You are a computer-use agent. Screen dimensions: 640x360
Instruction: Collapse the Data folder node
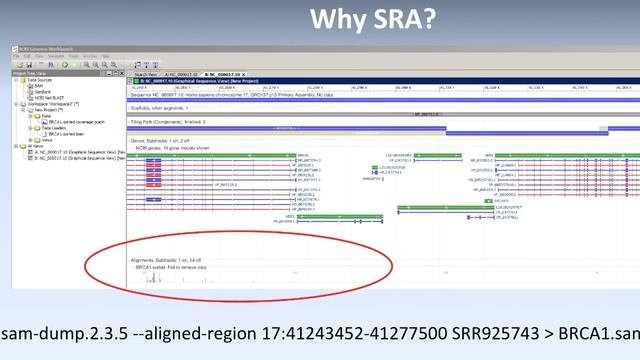[x=30, y=116]
